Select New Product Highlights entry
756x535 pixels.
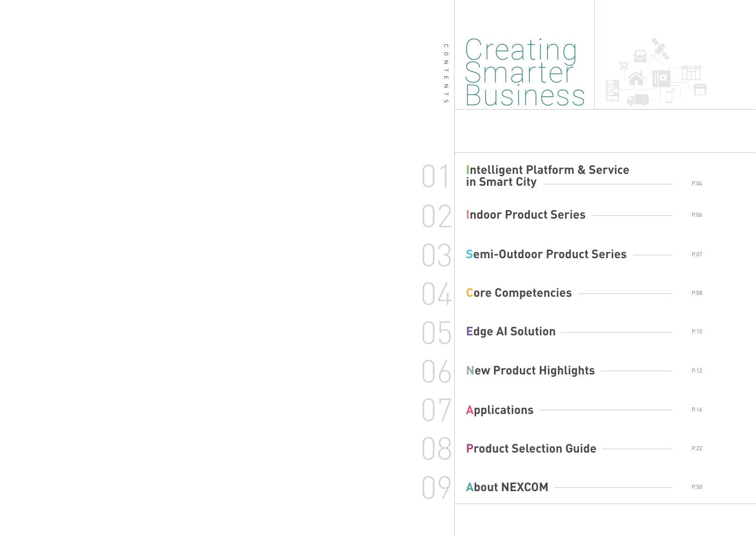click(530, 371)
